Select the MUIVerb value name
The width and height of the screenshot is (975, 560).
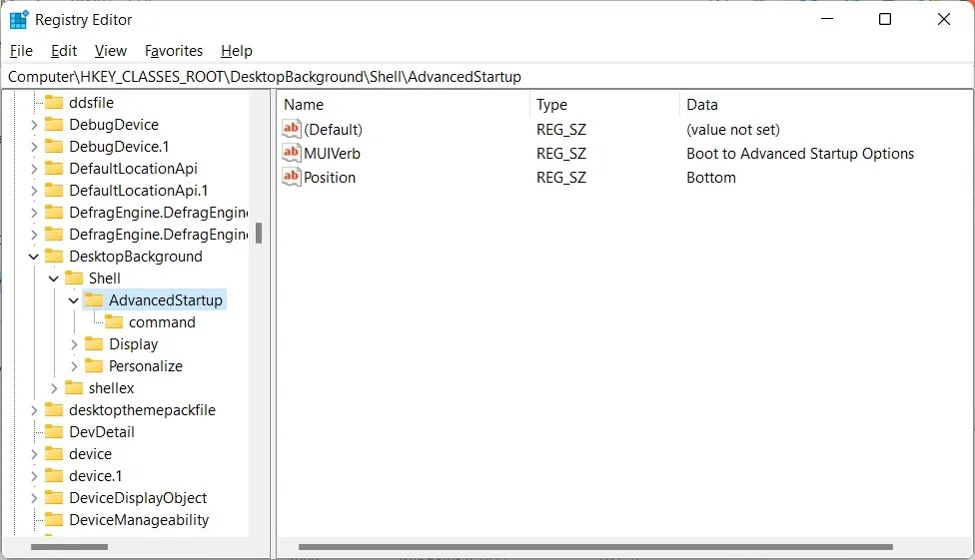(332, 153)
